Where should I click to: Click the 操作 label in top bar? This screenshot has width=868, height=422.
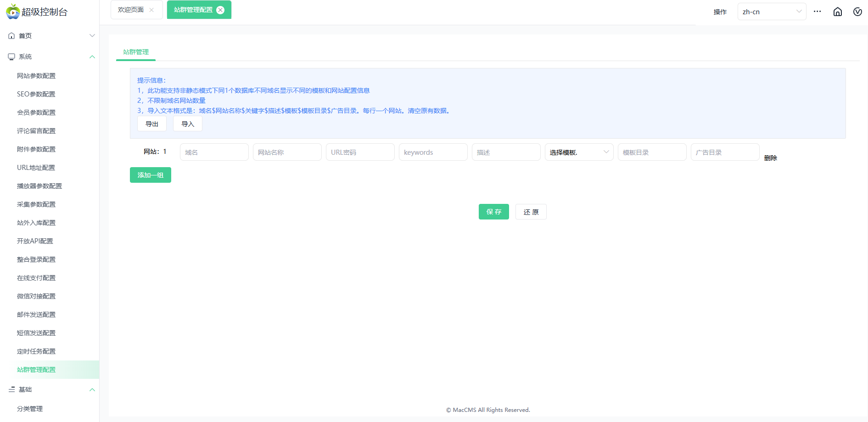(x=720, y=12)
